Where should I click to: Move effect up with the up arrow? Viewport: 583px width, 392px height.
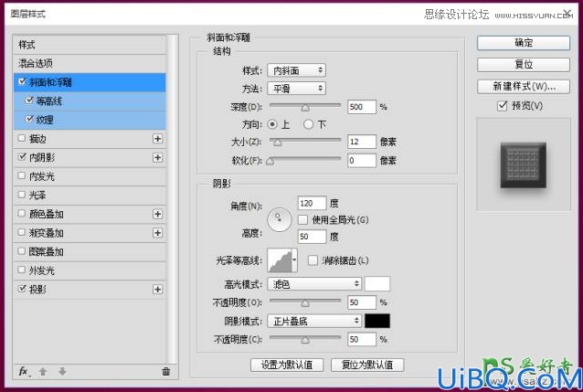coord(43,371)
